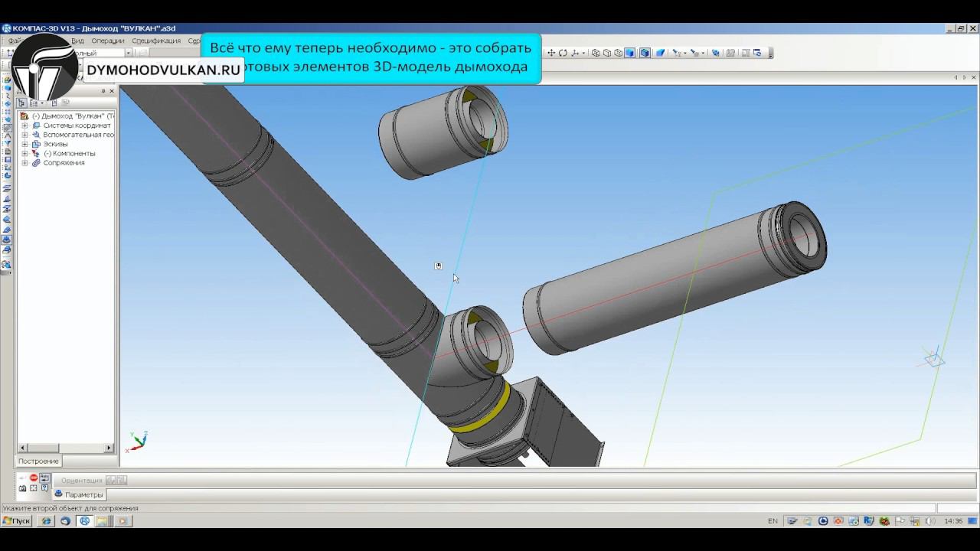Click the previous document tab arrow
This screenshot has width=980, height=551.
955,78
